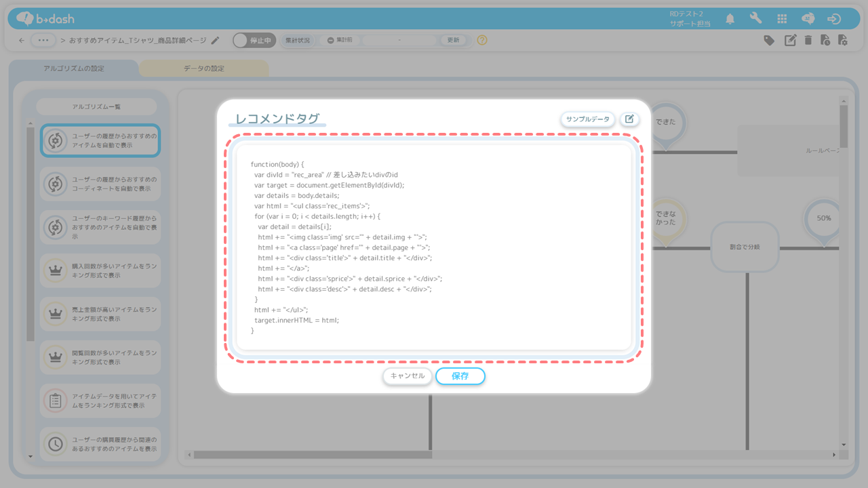Select ユーザーの購買履歴から関連 algorithm
This screenshot has width=868, height=488.
click(x=100, y=444)
